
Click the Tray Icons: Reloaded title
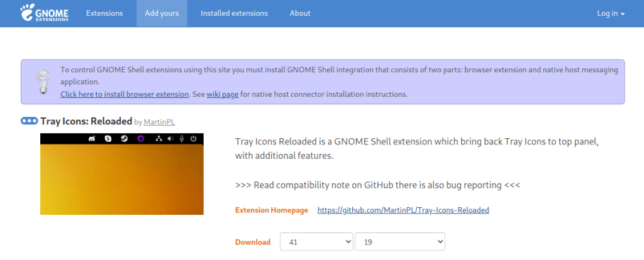86,121
